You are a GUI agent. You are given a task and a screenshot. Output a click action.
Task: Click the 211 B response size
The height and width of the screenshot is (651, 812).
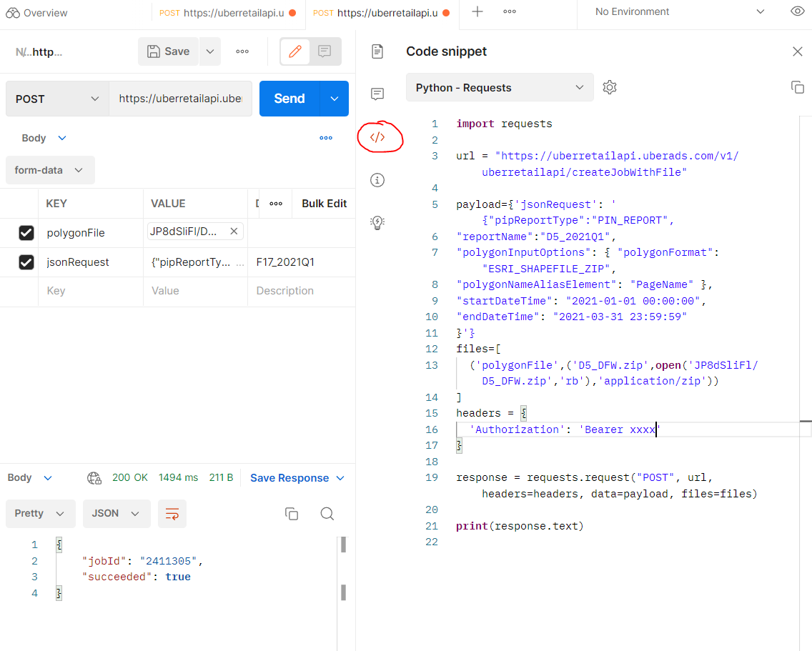tap(221, 477)
